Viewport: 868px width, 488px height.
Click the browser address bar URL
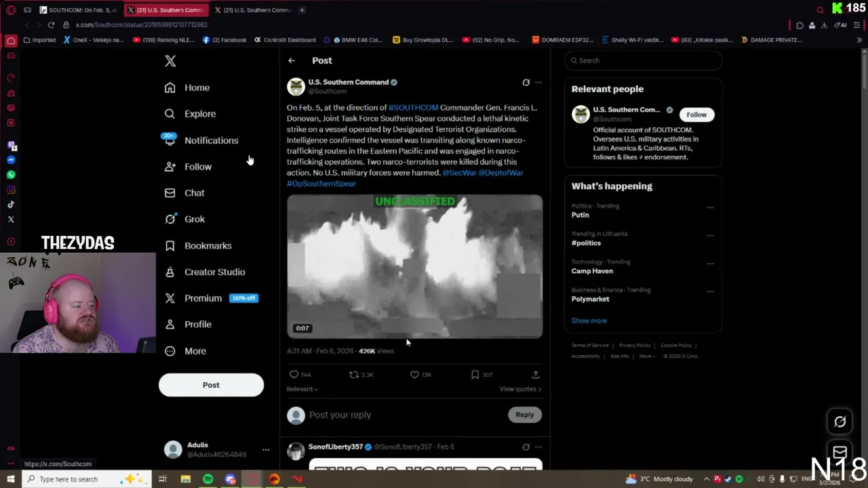click(141, 25)
